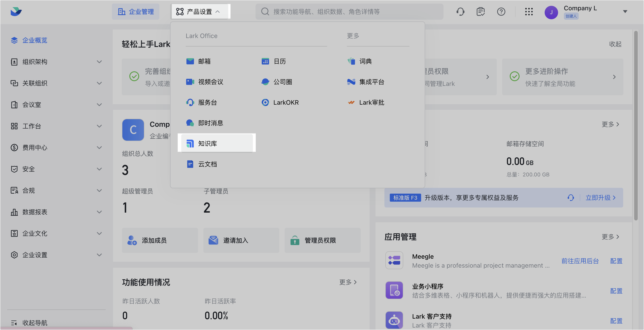Click the 集成平台 icon

click(351, 82)
